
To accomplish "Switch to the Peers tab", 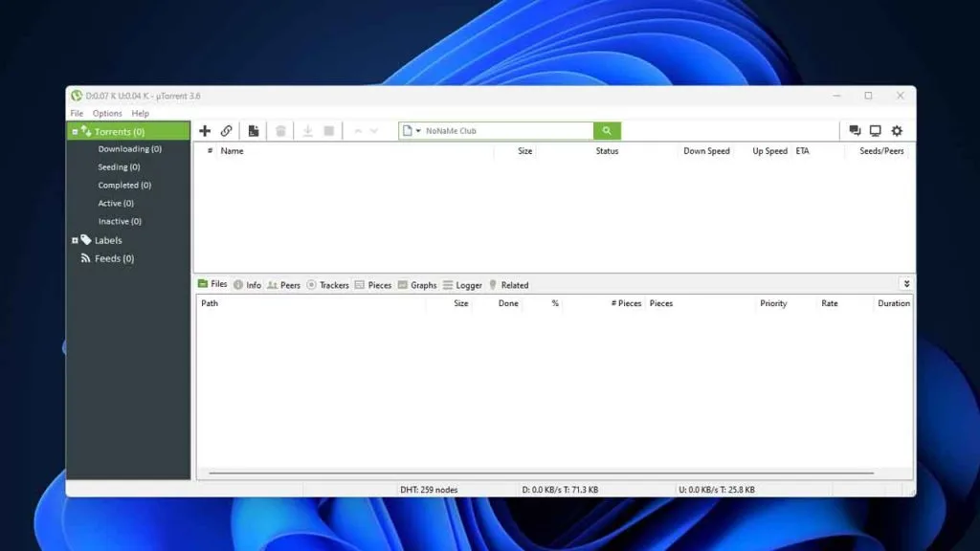I will tap(283, 285).
